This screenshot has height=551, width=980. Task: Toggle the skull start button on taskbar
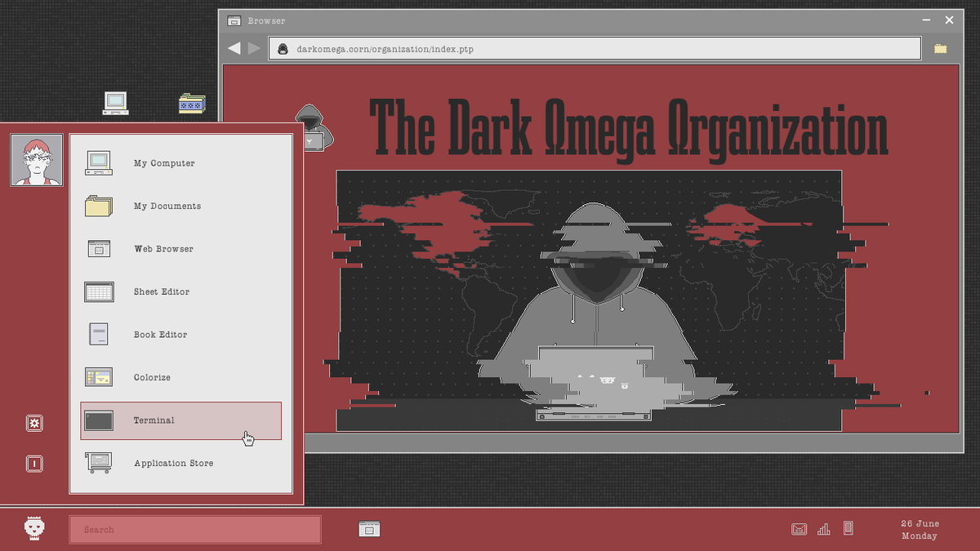coord(34,528)
